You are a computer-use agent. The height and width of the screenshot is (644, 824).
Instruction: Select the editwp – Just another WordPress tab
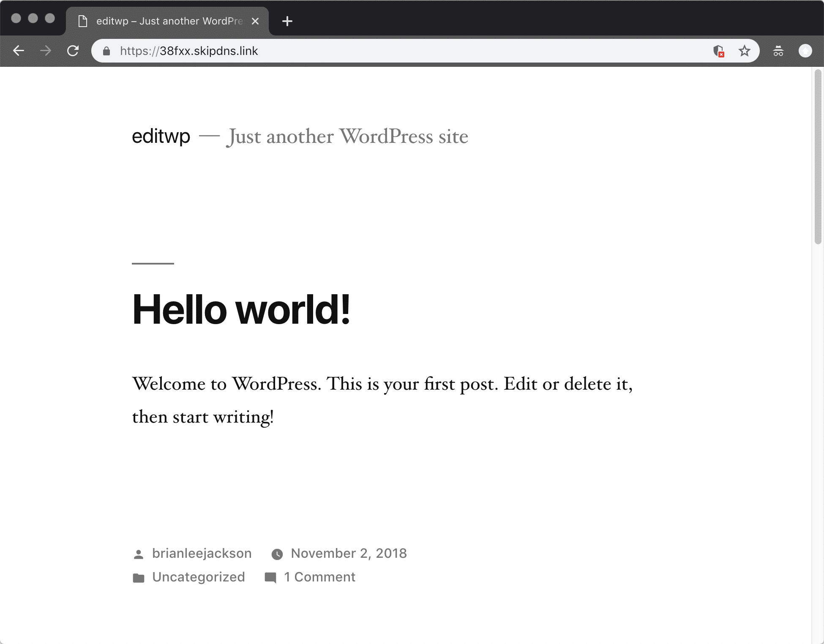167,21
